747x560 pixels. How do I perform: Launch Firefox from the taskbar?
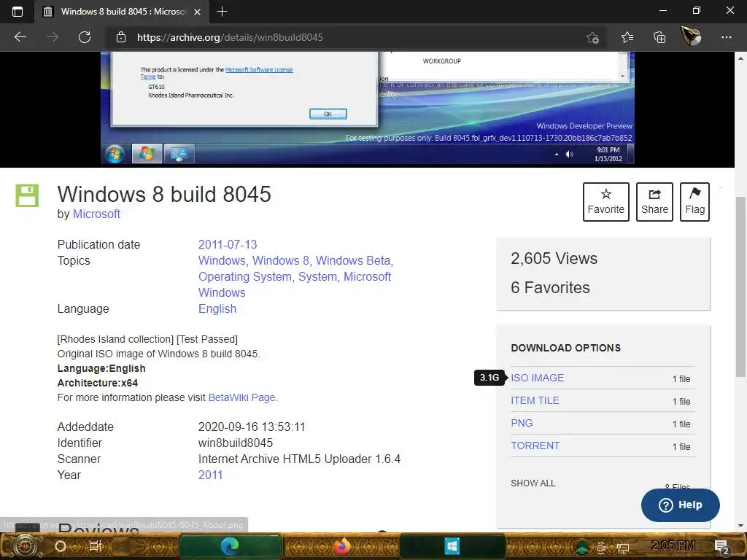click(341, 546)
